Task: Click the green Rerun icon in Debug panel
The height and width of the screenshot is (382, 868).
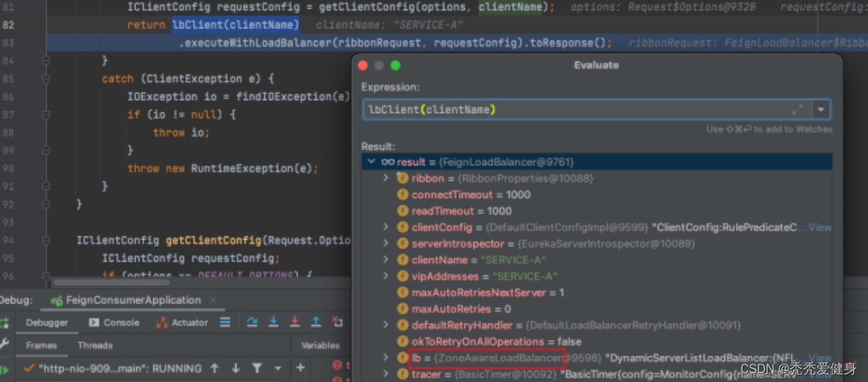Action: tap(4, 322)
